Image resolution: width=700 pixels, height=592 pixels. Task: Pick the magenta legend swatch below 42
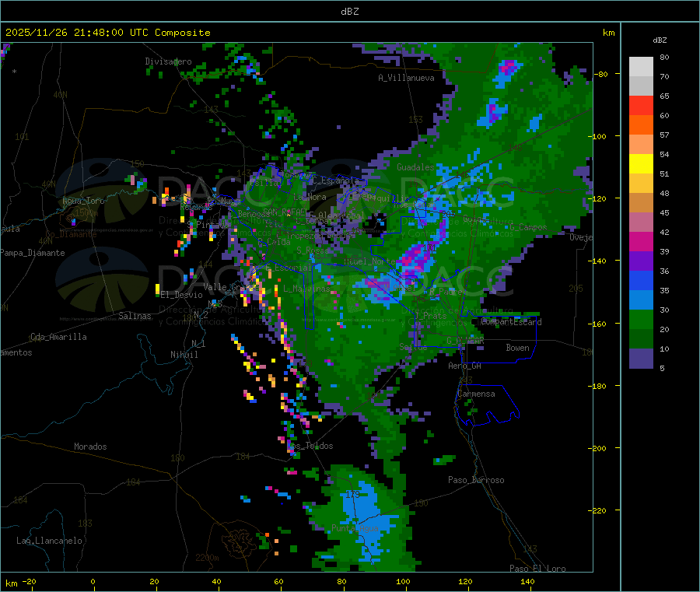tap(641, 241)
